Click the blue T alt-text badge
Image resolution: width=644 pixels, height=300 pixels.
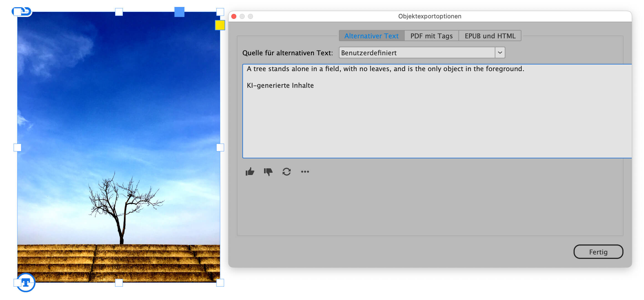pyautogui.click(x=26, y=282)
